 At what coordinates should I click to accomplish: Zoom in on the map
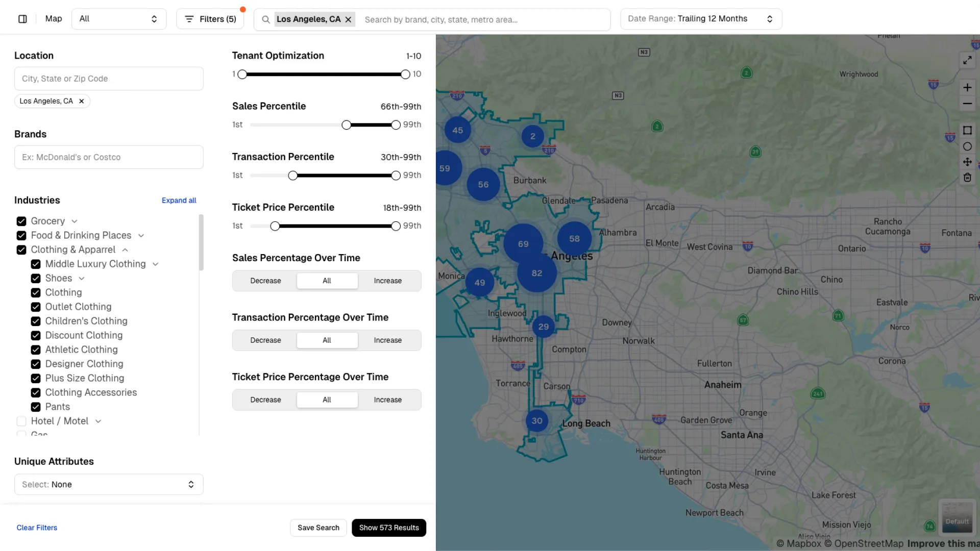(968, 87)
